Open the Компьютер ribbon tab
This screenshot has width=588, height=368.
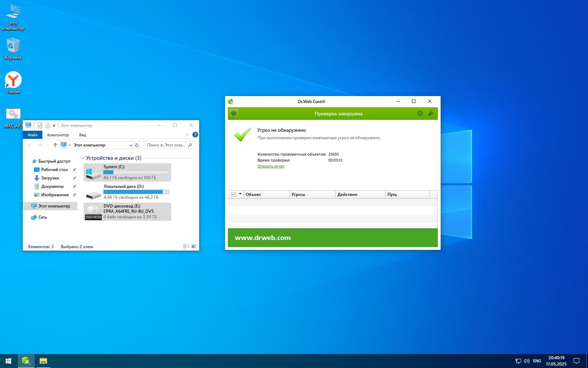pyautogui.click(x=58, y=135)
